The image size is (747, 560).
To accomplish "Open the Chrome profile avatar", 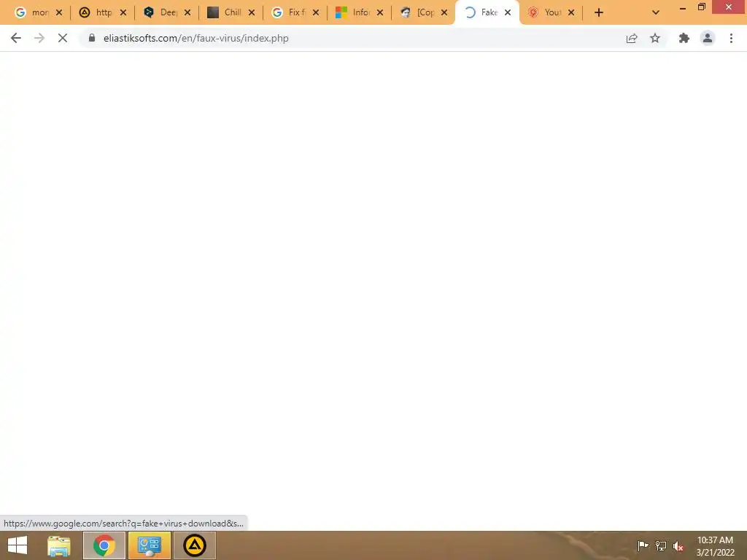I will (708, 38).
